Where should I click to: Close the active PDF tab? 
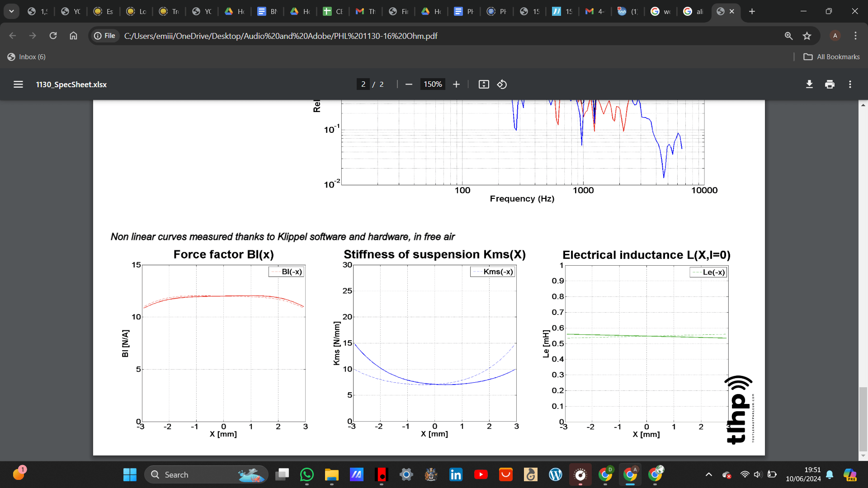[732, 11]
